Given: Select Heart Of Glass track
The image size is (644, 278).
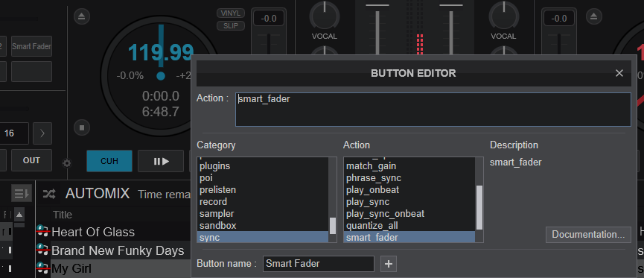Looking at the screenshot, I should 93,232.
